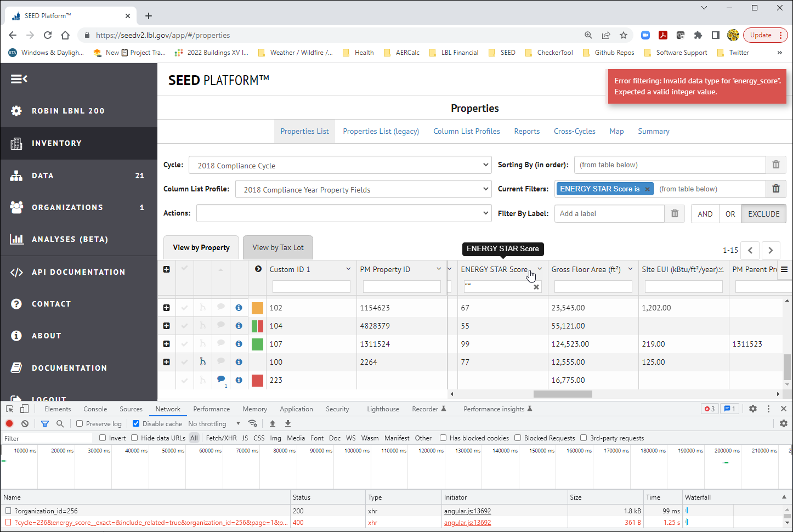This screenshot has height=532, width=793.
Task: Tick the Invert filter checkbox
Action: [x=103, y=438]
